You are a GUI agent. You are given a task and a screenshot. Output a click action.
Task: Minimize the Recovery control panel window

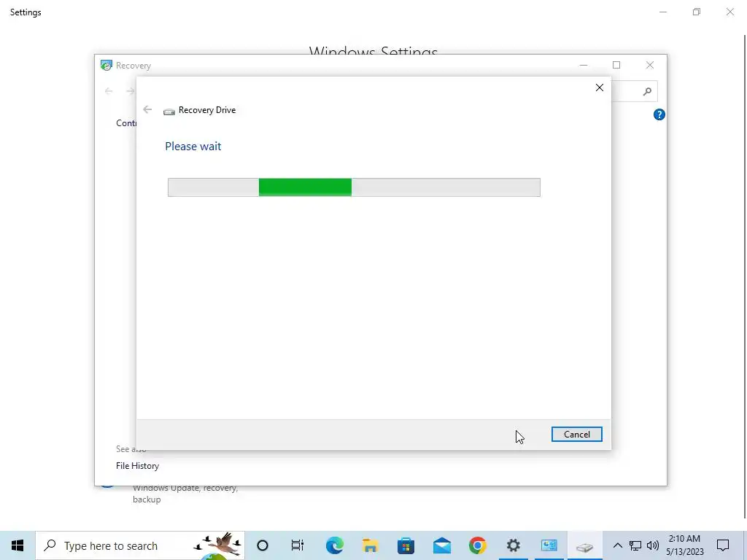coord(583,65)
